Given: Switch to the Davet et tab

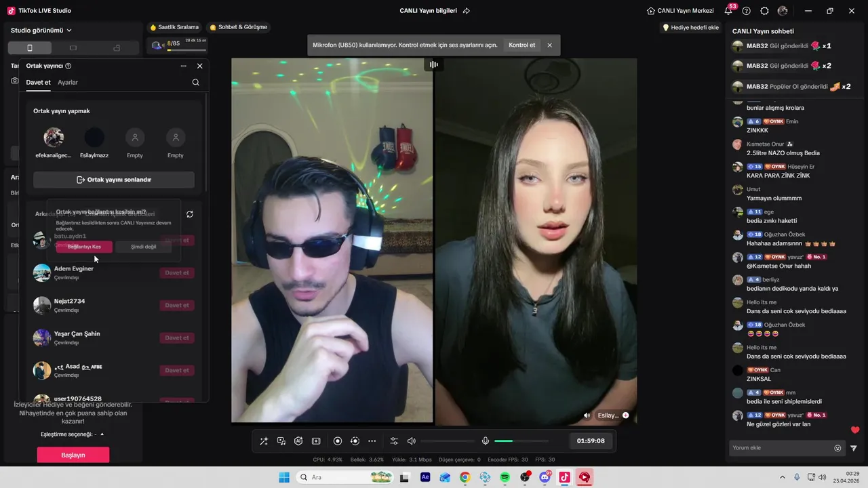Looking at the screenshot, I should [x=38, y=82].
